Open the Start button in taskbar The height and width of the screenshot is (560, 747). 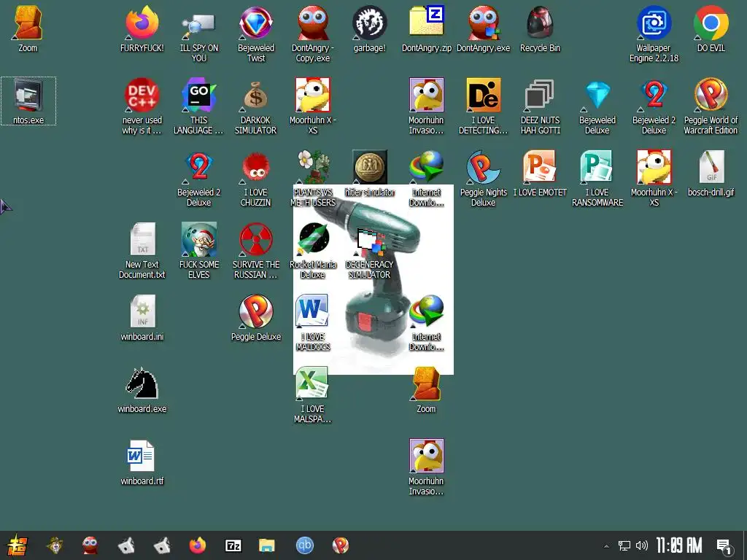click(18, 545)
